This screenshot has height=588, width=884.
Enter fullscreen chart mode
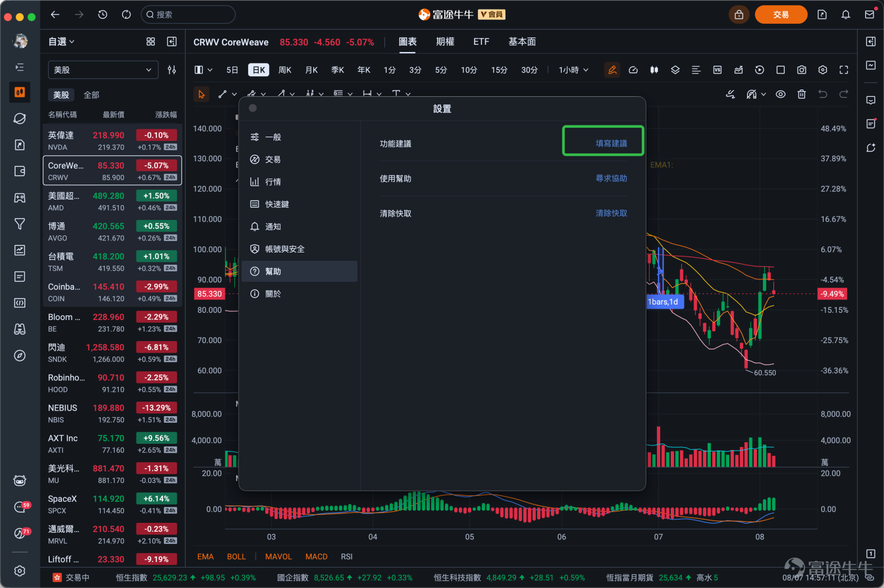pos(844,70)
